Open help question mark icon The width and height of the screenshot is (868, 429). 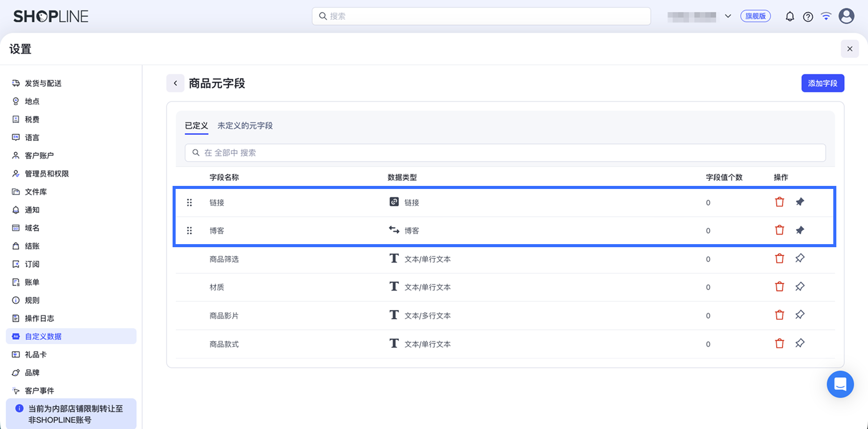[x=808, y=16]
